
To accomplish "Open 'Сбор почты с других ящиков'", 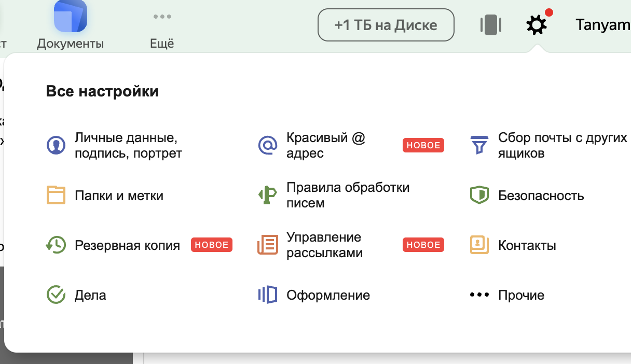I will (563, 146).
